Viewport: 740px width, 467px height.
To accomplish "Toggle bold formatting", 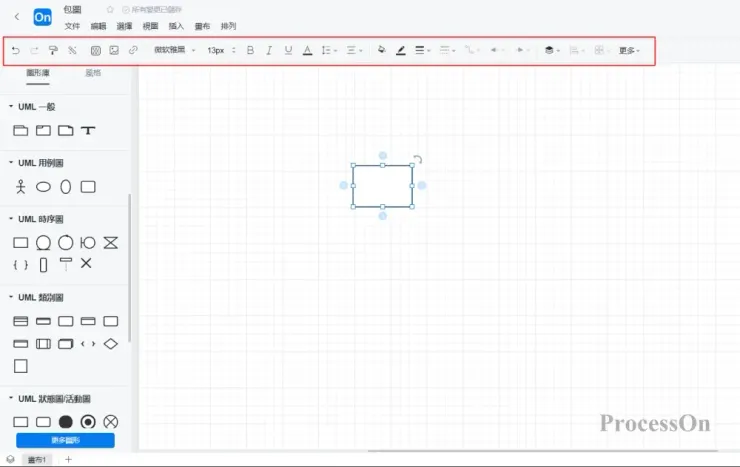I will (250, 50).
